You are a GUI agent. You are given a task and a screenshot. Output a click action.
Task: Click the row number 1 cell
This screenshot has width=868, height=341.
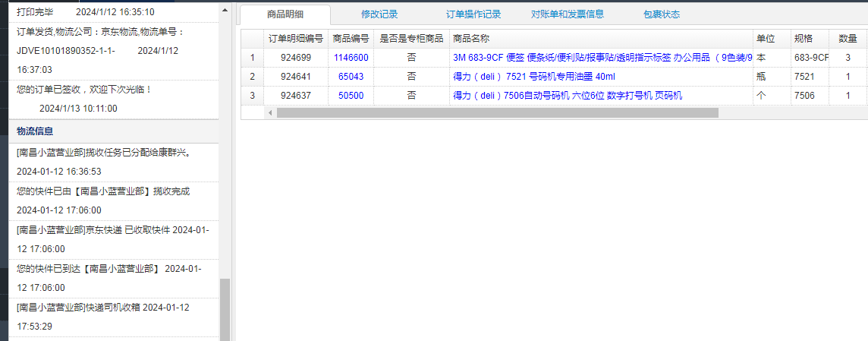point(253,58)
